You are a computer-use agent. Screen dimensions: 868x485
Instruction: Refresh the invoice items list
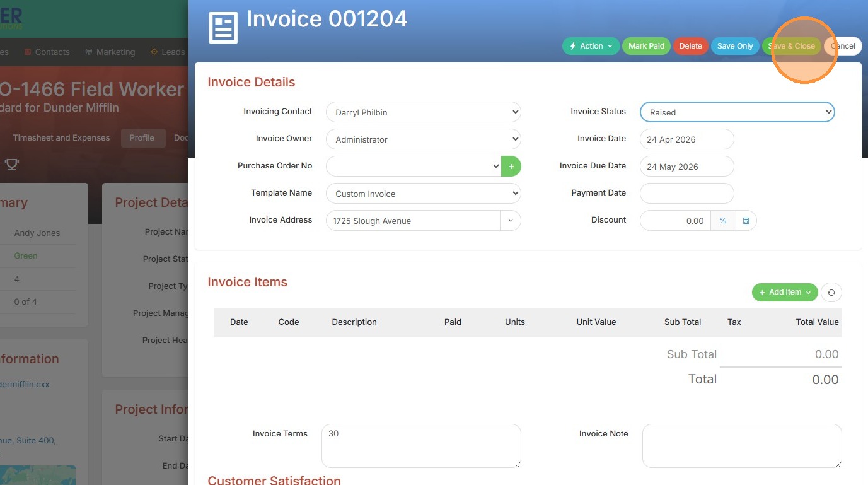point(831,292)
